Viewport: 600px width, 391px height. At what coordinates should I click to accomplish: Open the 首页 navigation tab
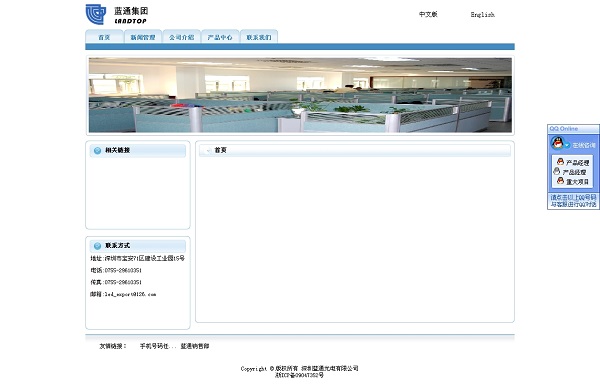pyautogui.click(x=104, y=37)
